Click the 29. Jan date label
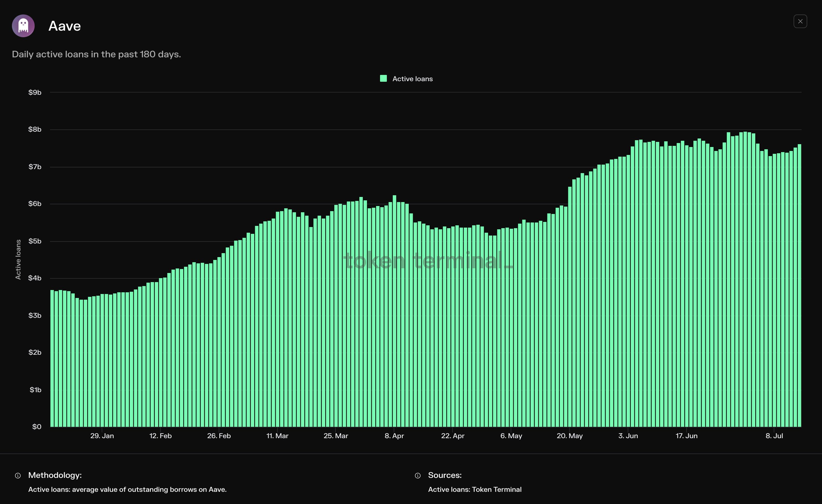 pos(102,436)
